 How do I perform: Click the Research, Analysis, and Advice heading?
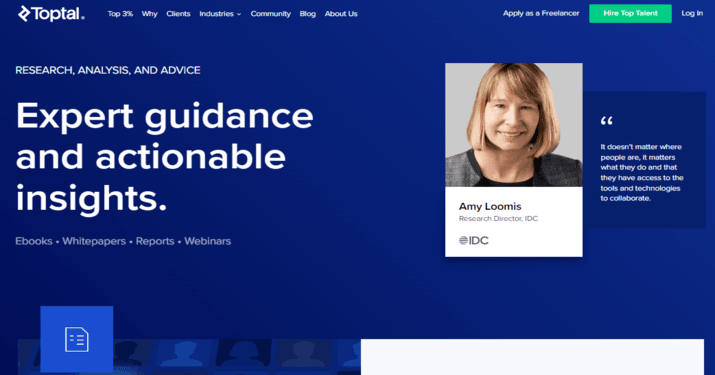[x=108, y=70]
